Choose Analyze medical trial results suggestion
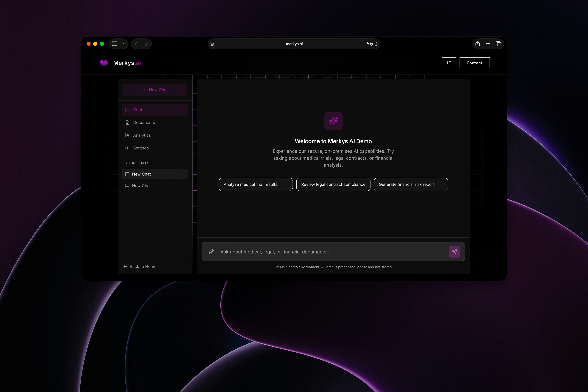 (256, 185)
